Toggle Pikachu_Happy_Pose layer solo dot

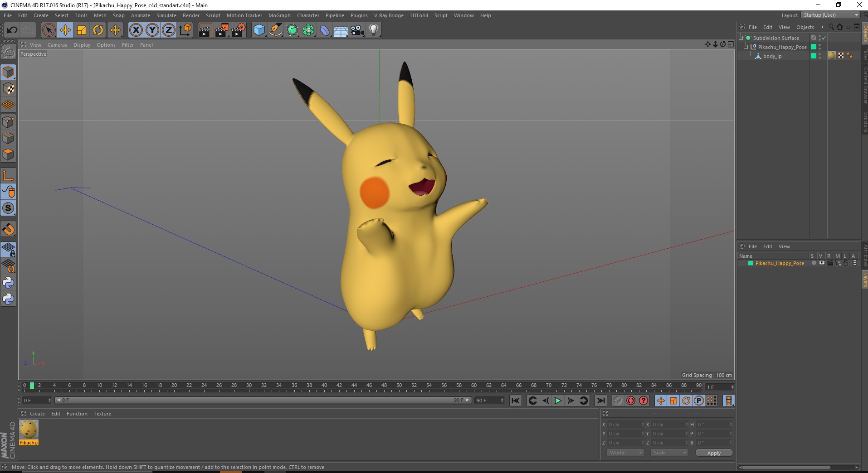pos(814,263)
